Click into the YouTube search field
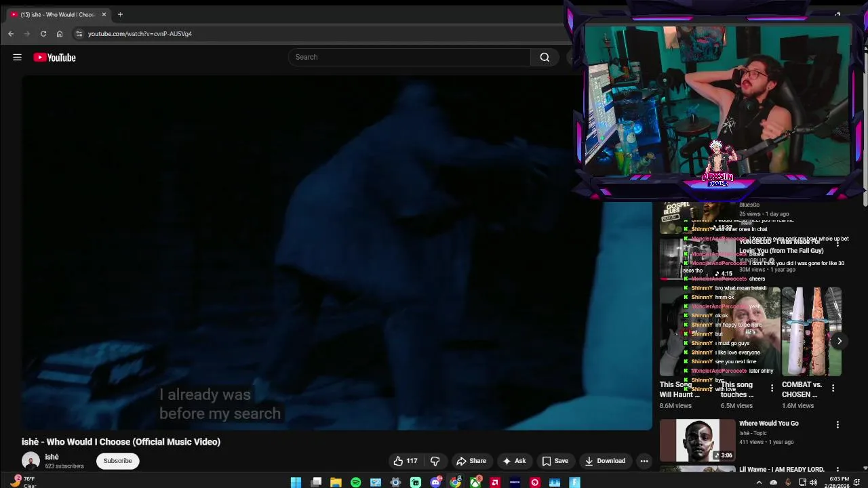The image size is (868, 488). (x=410, y=57)
